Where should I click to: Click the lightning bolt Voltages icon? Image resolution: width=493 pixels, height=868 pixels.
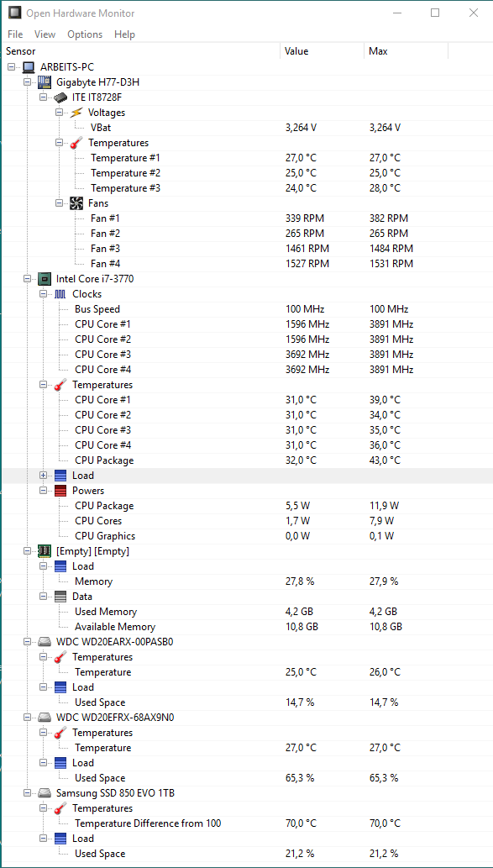[x=76, y=113]
